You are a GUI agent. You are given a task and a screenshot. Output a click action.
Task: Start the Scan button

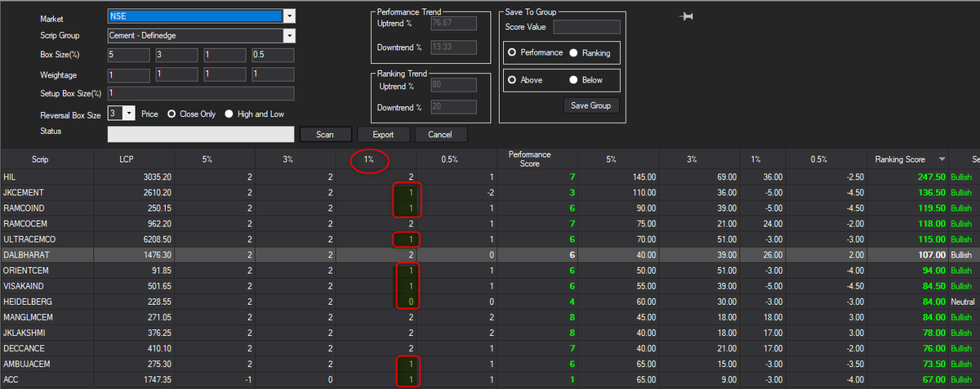[x=326, y=135]
